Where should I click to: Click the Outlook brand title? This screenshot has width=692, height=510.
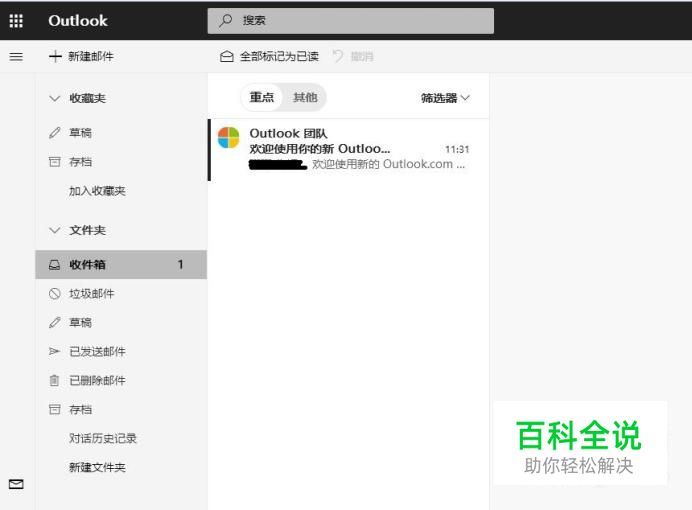[x=78, y=20]
